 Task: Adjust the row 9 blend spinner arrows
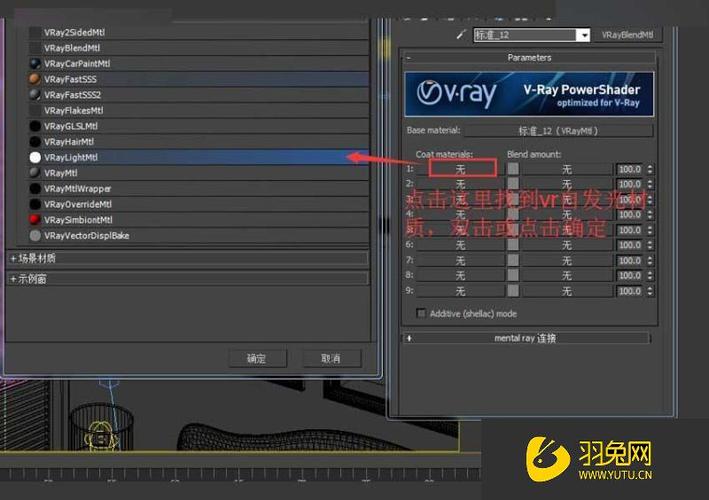click(x=650, y=291)
